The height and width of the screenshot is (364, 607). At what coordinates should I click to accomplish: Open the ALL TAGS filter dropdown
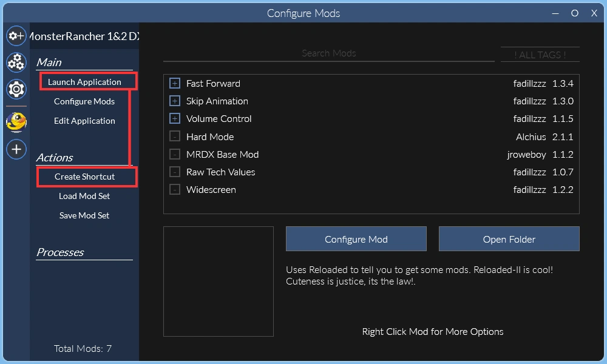pos(540,55)
